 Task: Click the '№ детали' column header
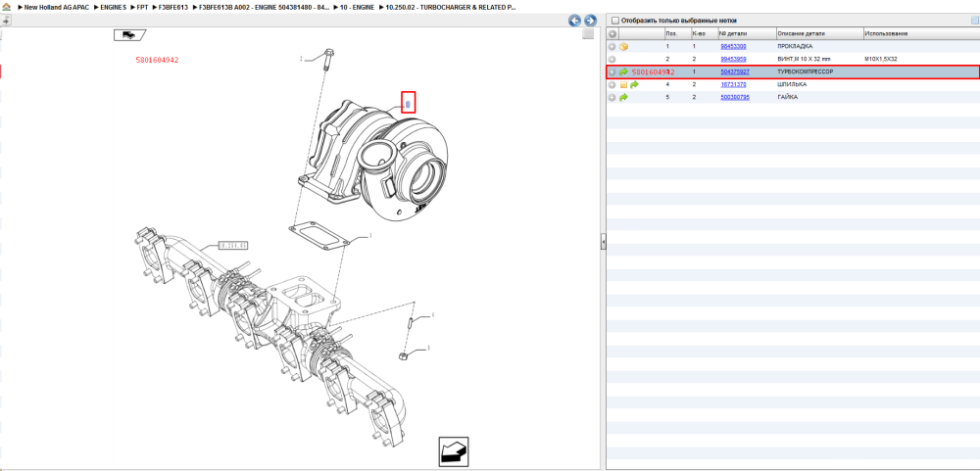point(746,33)
